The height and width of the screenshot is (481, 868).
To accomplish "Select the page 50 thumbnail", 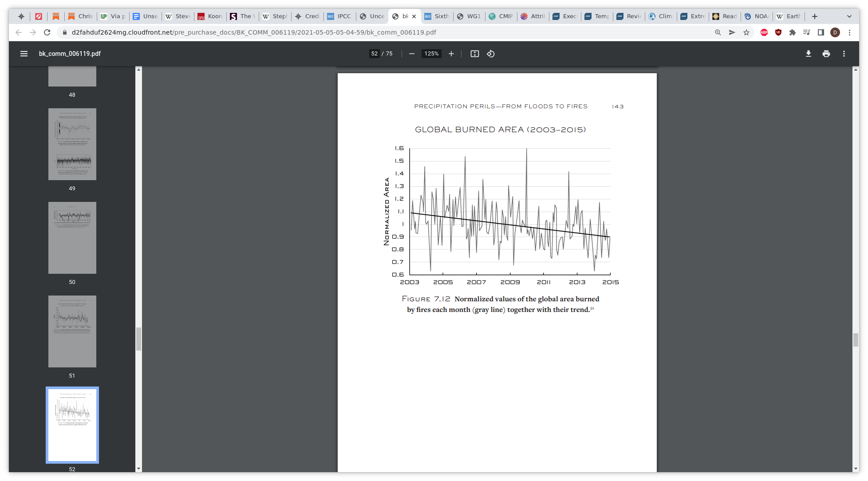I will coord(72,238).
